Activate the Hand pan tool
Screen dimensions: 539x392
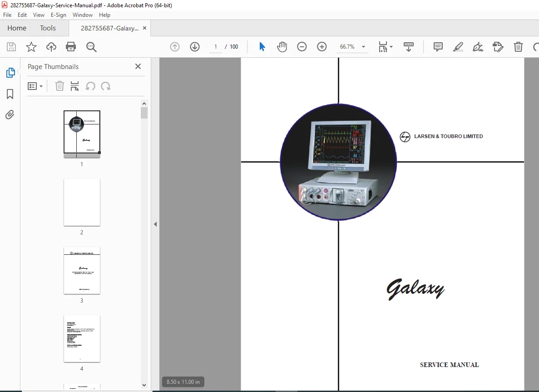pos(282,47)
